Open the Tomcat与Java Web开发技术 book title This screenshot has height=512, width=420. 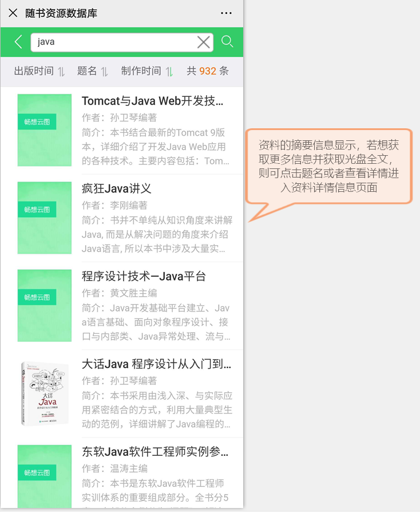(152, 101)
